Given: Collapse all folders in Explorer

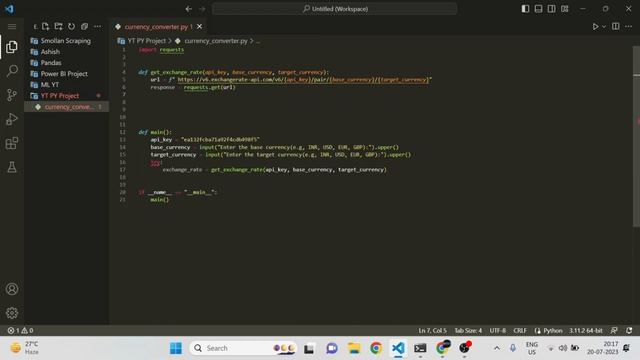Looking at the screenshot, I should tap(84, 27).
